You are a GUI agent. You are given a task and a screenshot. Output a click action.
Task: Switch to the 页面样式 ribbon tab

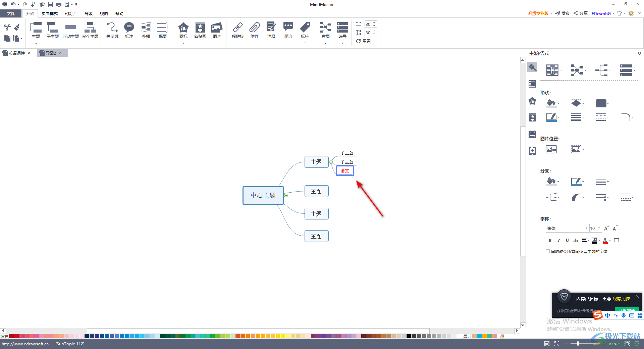pos(50,13)
